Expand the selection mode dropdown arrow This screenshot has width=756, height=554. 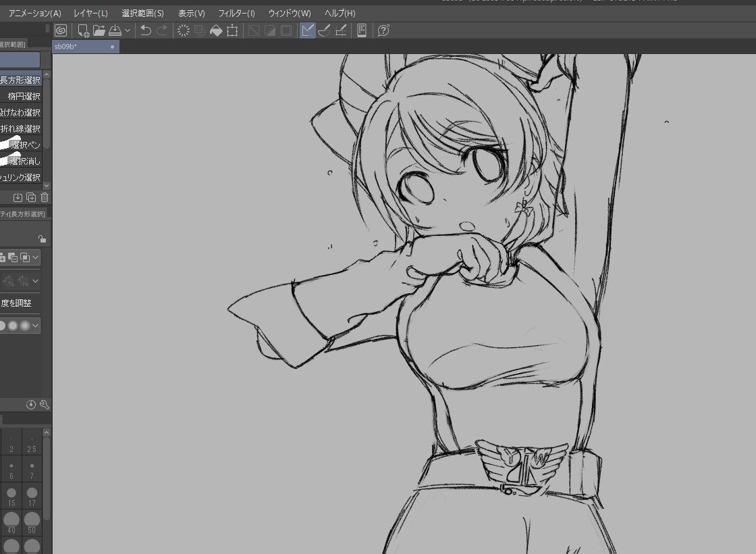tap(35, 257)
